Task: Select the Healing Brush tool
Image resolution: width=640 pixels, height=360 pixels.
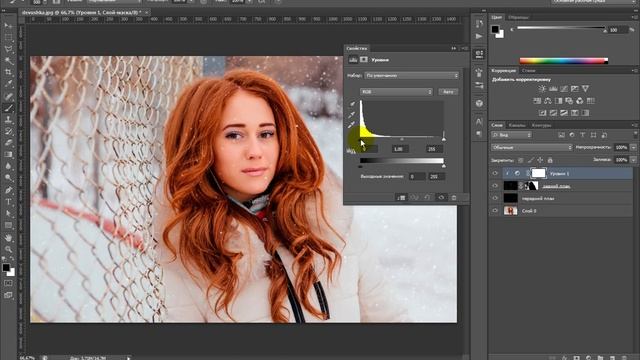Action: pos(8,96)
